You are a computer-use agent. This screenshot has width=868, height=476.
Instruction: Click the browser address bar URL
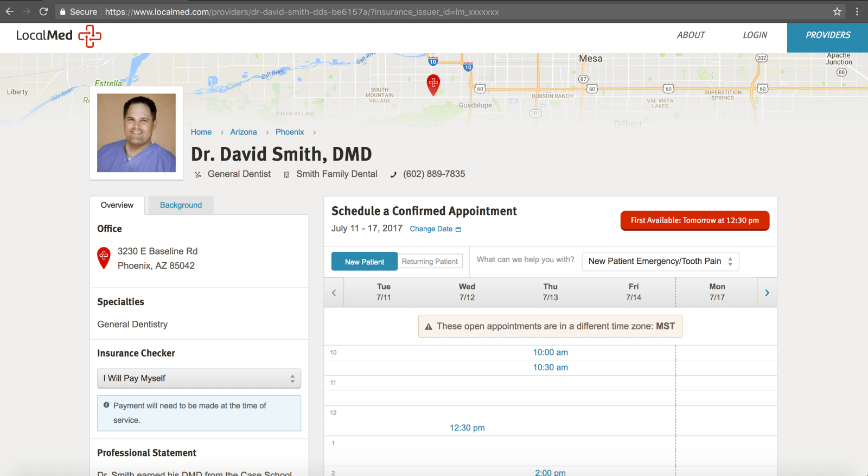302,12
